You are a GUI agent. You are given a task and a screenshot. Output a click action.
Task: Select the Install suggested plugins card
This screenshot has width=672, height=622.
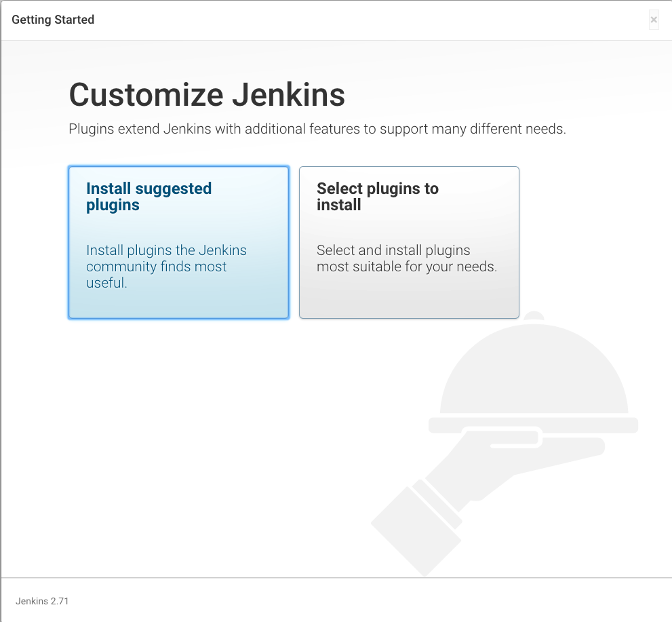(x=178, y=242)
